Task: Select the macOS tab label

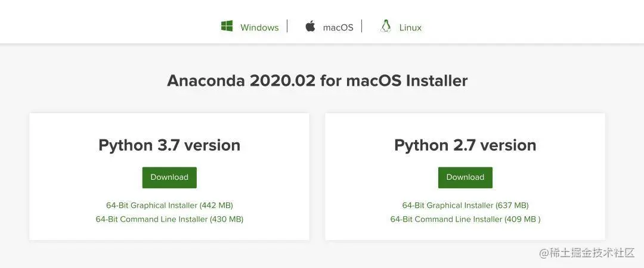Action: pos(338,27)
